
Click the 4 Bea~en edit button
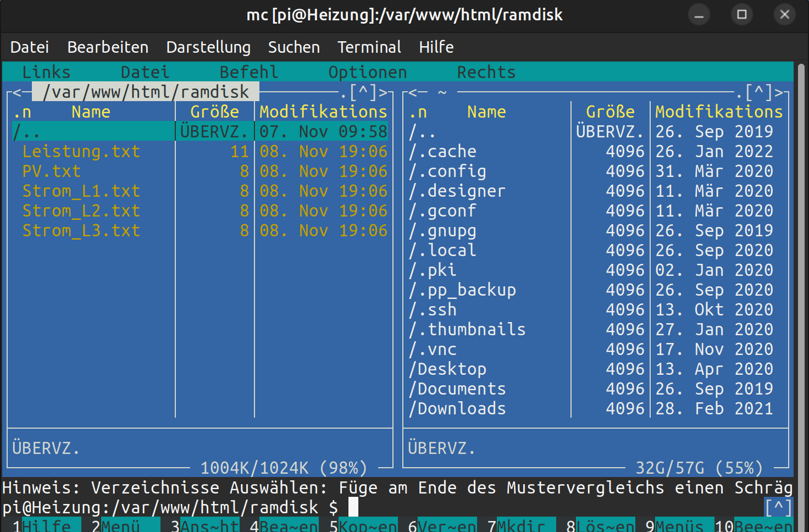pos(284,525)
